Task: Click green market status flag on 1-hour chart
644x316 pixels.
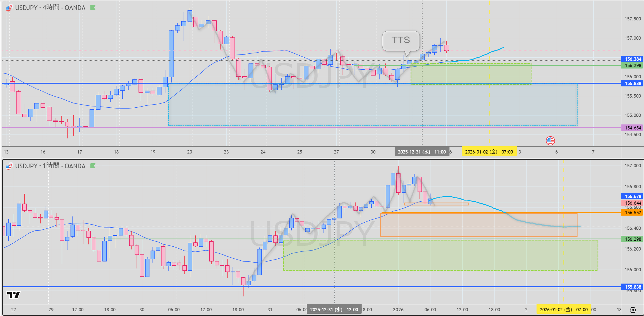Action: (x=93, y=166)
